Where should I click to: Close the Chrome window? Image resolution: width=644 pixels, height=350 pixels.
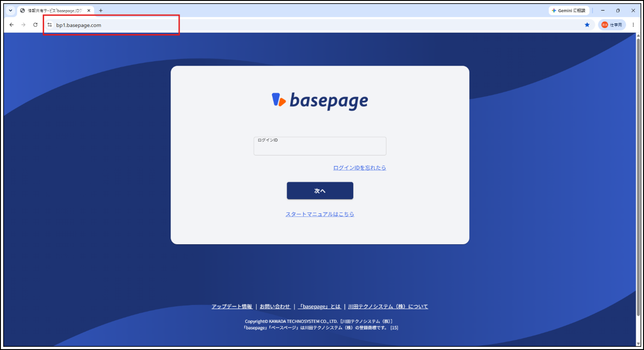[633, 11]
